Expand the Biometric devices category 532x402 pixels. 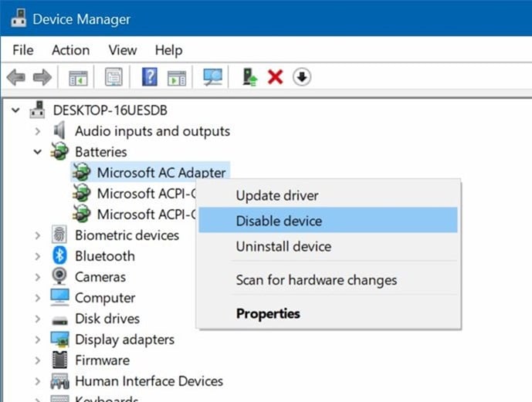tap(38, 235)
